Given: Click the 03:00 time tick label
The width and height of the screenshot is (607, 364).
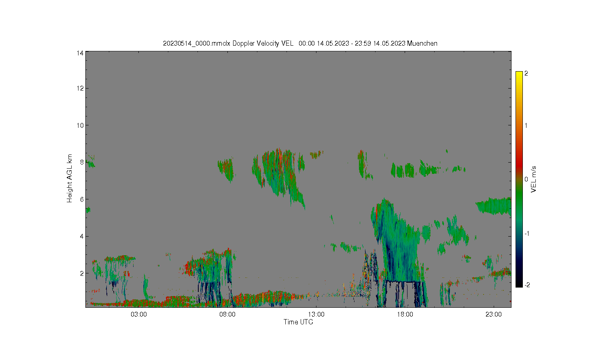Looking at the screenshot, I should click(x=138, y=314).
